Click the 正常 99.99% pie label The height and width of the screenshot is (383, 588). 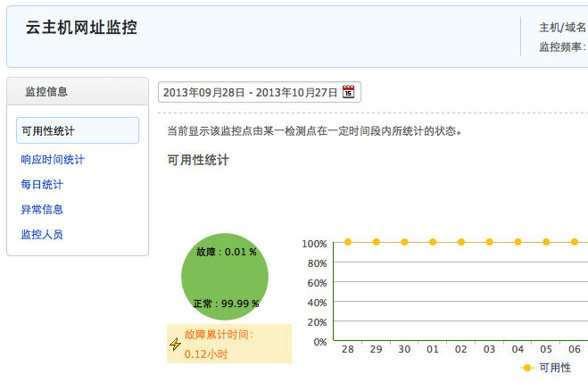coord(226,304)
